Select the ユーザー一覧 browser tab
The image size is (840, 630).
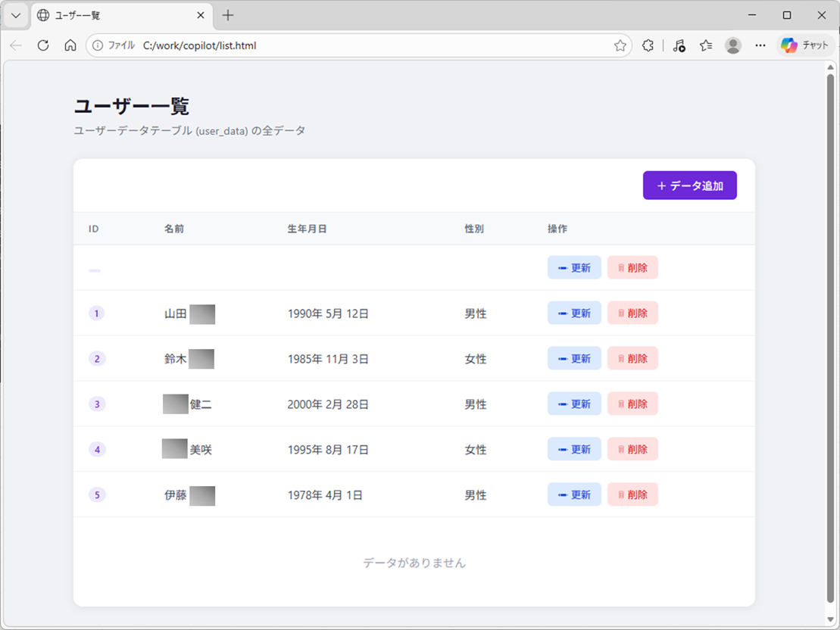pyautogui.click(x=114, y=15)
